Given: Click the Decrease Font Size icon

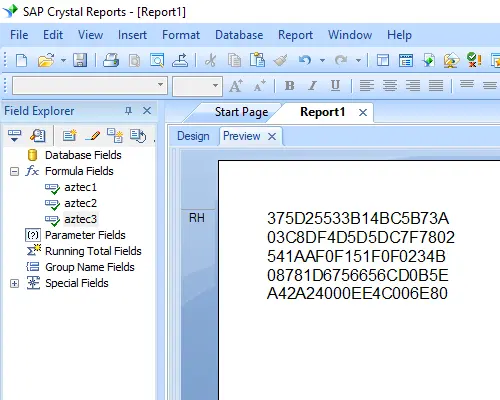Looking at the screenshot, I should 259,86.
